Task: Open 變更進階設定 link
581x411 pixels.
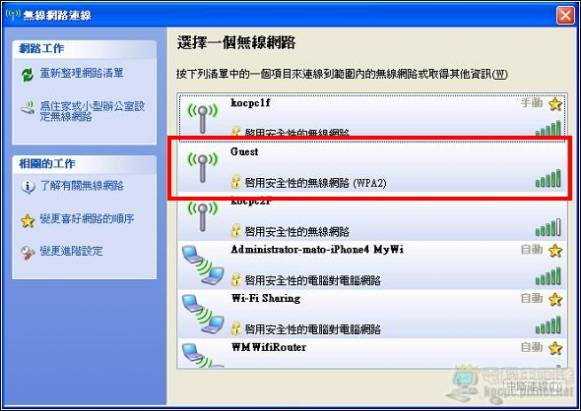Action: pyautogui.click(x=71, y=251)
